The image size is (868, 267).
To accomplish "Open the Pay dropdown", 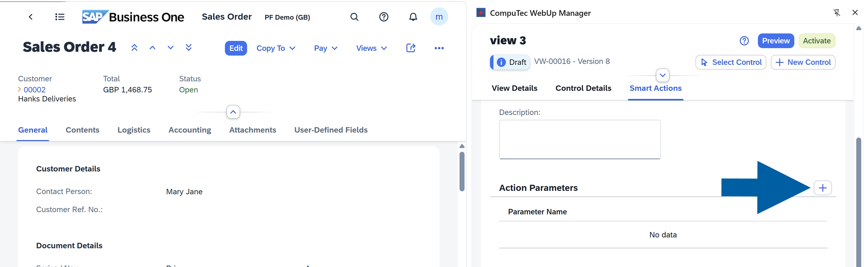I will [325, 48].
